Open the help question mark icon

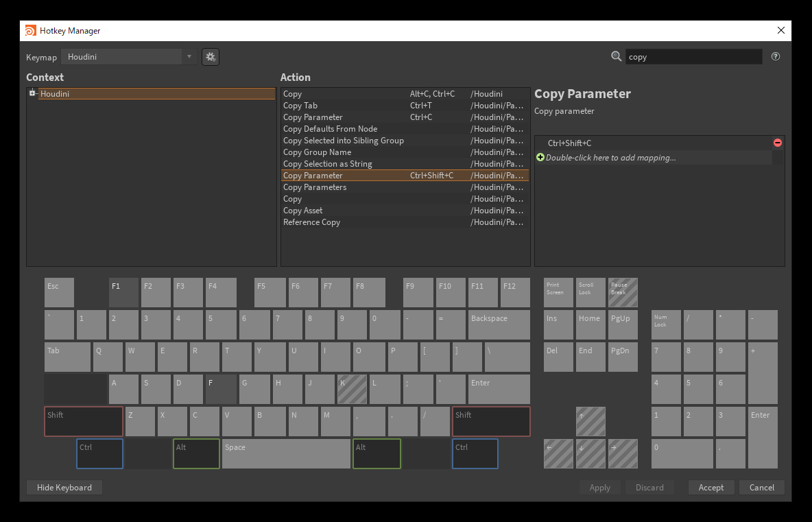[x=775, y=56]
